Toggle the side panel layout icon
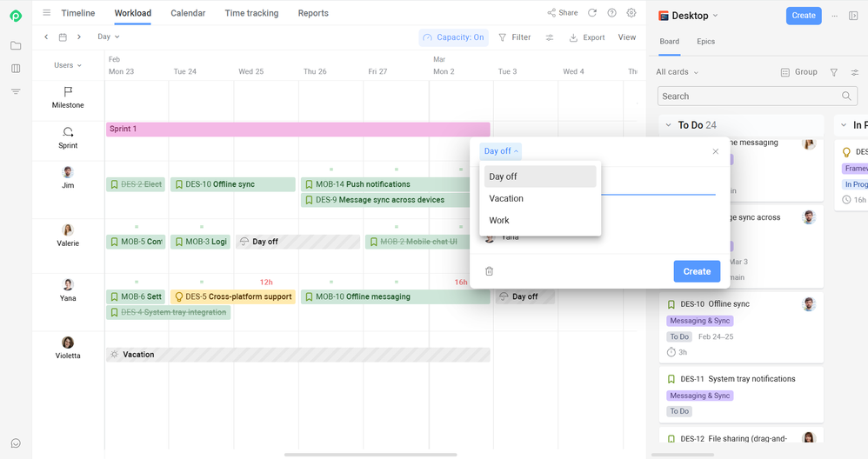 853,16
